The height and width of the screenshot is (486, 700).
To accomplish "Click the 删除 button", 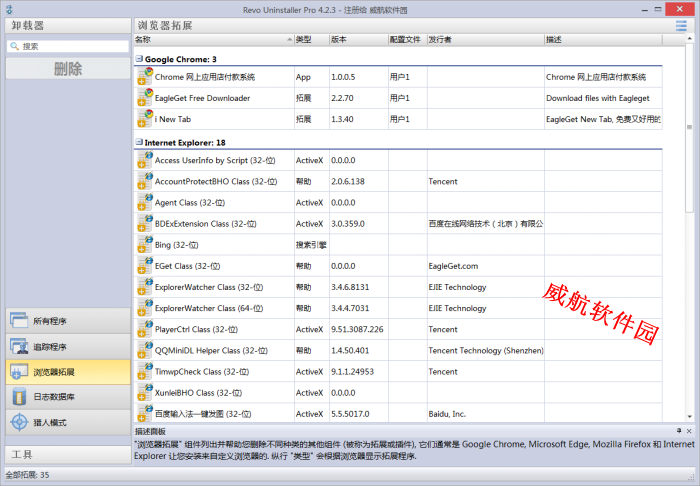I will [x=68, y=69].
